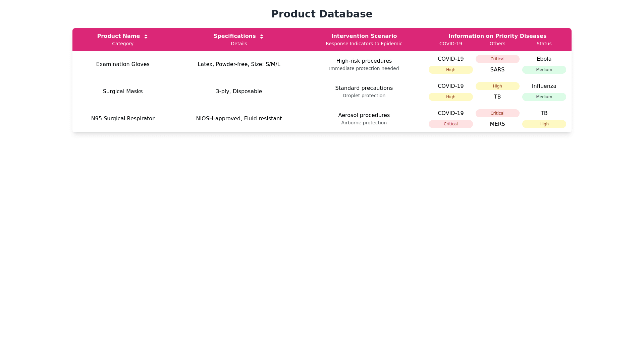Click the Product Name sort icon
644x362 pixels.
(x=146, y=37)
